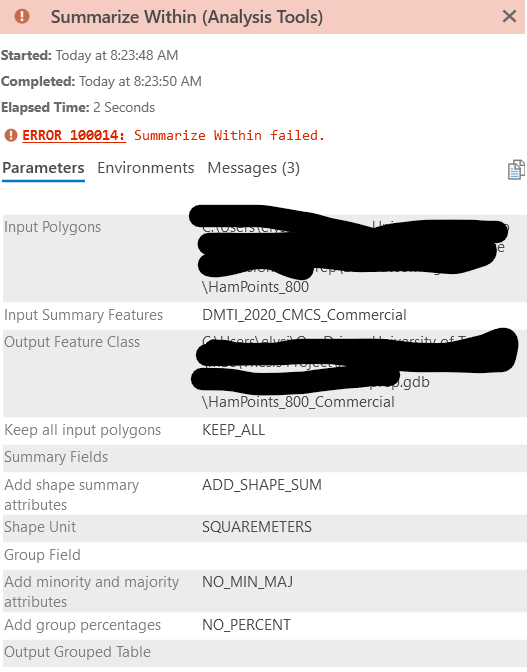Screen dimensions: 527x672
Task: Click the Input Polygons parameter label
Action: click(x=53, y=227)
